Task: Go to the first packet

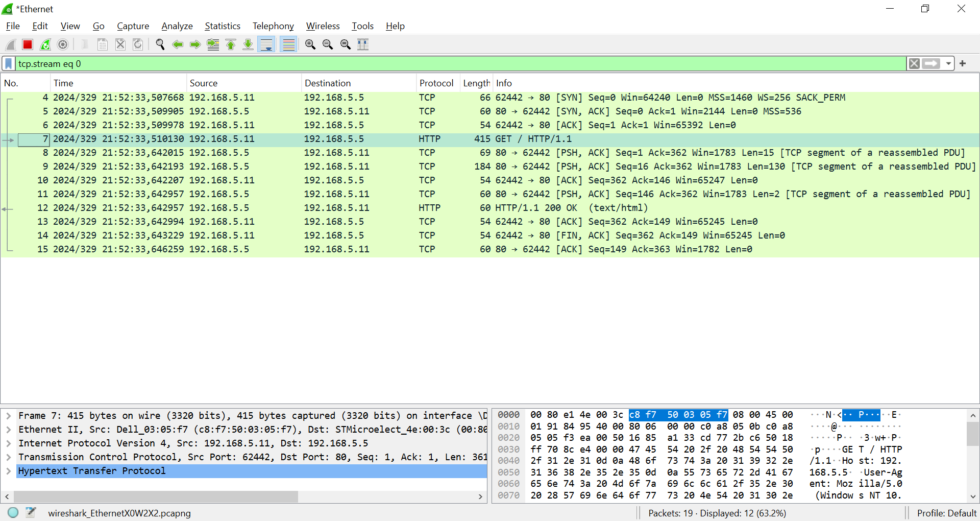Action: [x=230, y=44]
